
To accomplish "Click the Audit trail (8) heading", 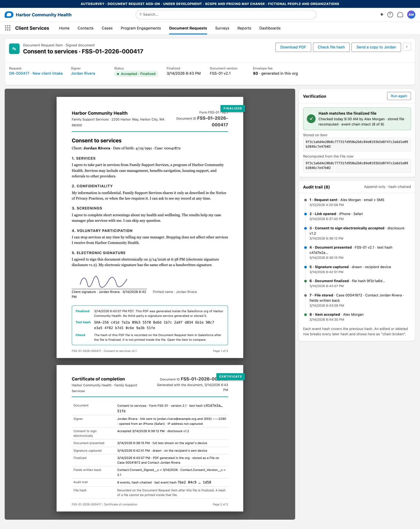I will coord(316,187).
